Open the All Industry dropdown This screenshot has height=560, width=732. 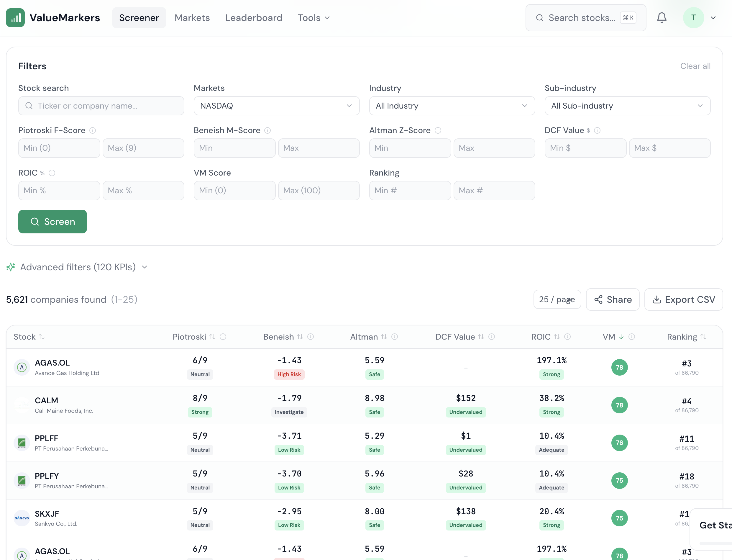[x=452, y=106]
